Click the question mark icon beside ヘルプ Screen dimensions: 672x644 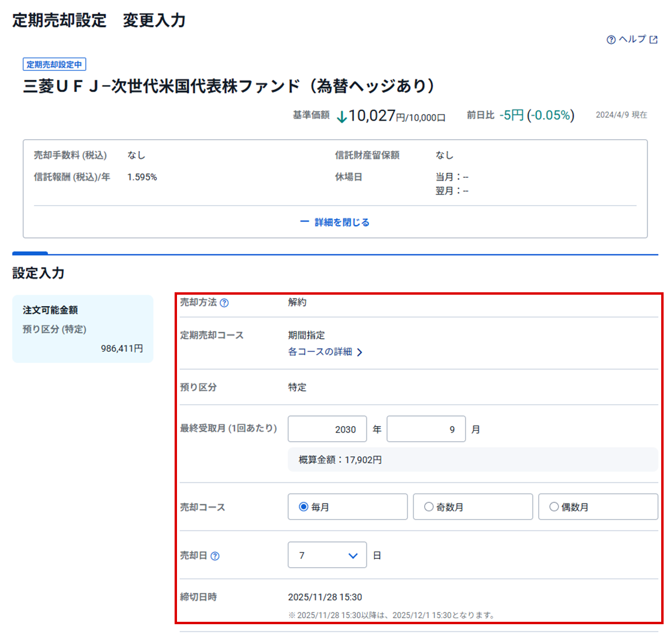point(611,40)
